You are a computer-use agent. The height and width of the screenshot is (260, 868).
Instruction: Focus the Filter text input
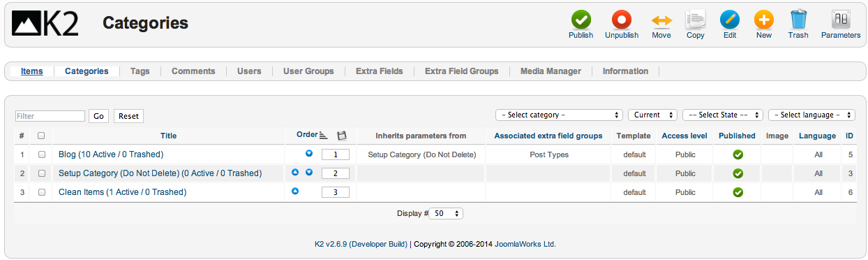tap(50, 116)
